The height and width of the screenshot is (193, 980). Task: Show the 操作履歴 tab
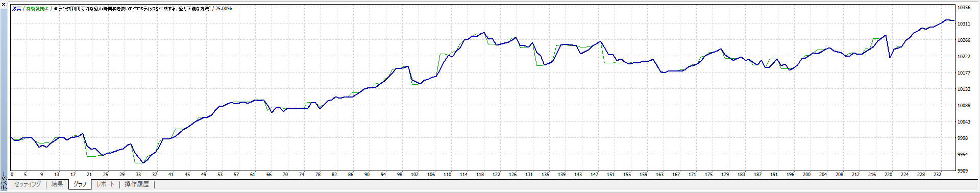point(137,184)
